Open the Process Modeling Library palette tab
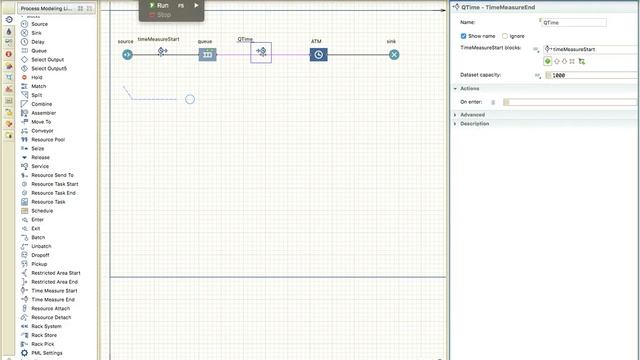640x360 pixels. 46,8
